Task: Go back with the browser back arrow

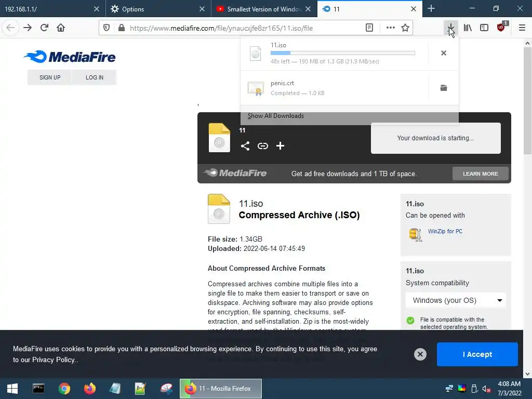Action: coord(10,28)
